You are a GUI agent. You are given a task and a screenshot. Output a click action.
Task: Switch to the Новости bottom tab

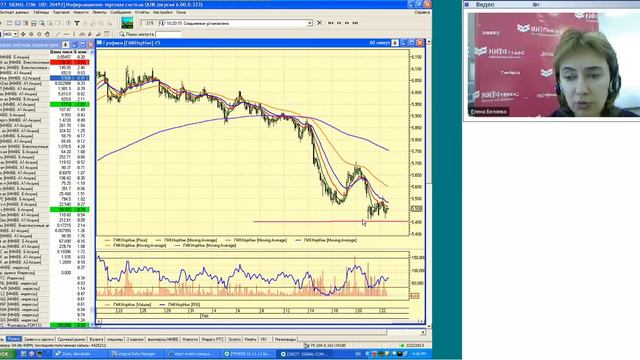click(x=190, y=339)
